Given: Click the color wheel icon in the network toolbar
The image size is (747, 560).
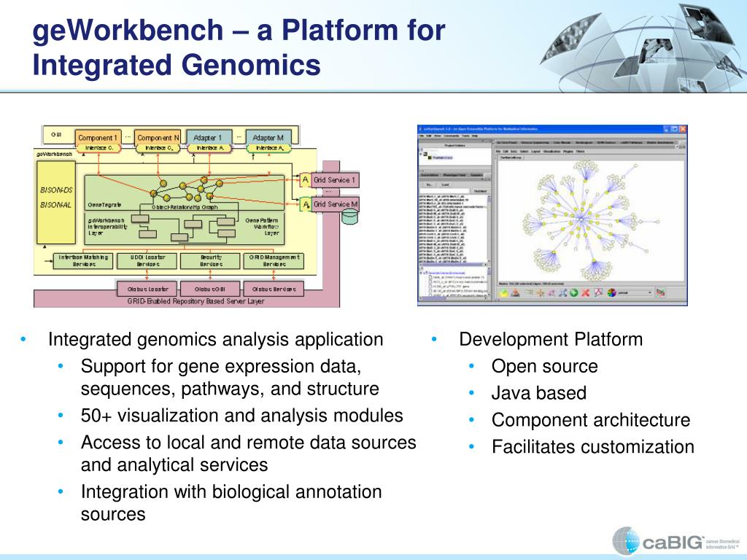Looking at the screenshot, I should tap(612, 292).
